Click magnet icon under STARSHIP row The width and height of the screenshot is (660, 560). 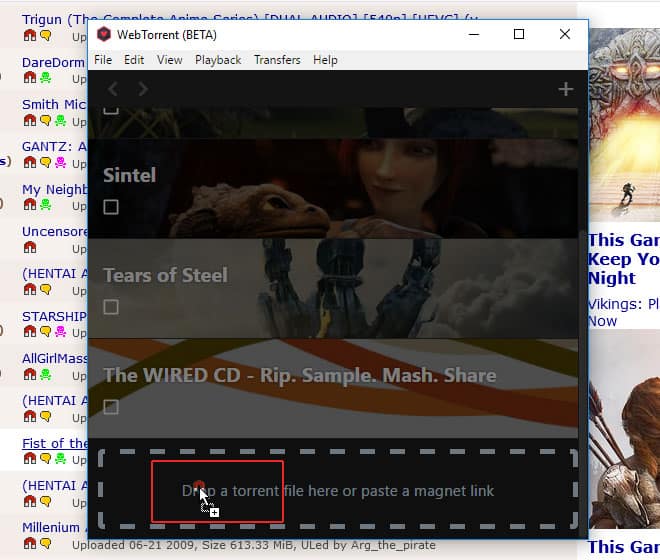(30, 331)
